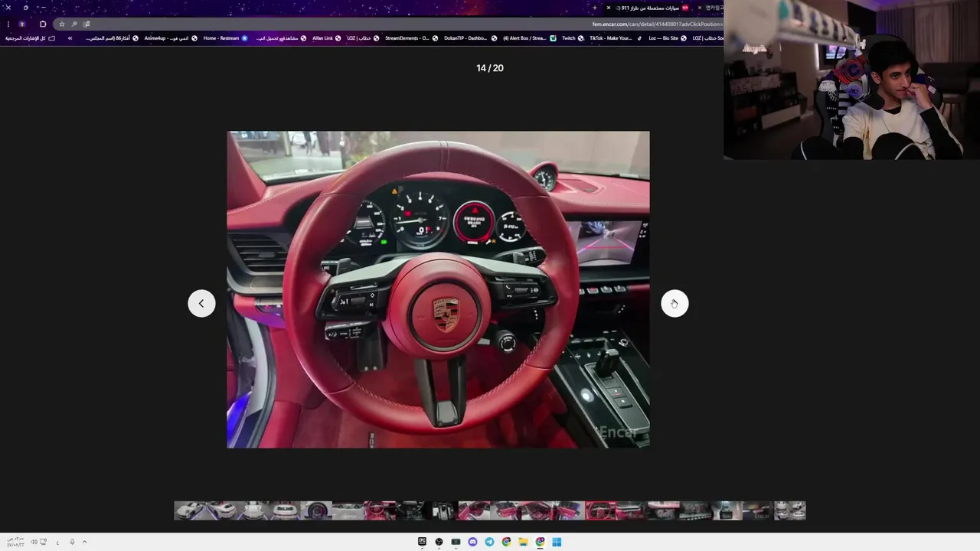The width and height of the screenshot is (980, 551).
Task: Open the Alfan Link bookmark
Action: click(326, 37)
